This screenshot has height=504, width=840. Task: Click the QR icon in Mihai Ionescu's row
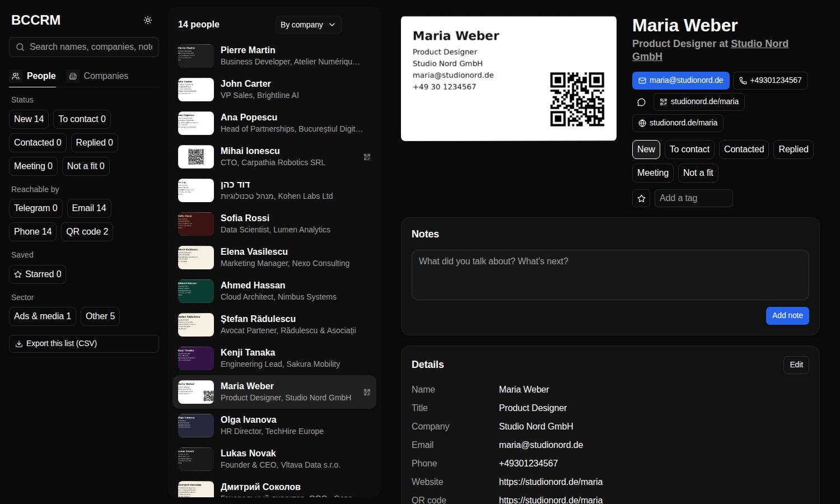click(x=367, y=157)
